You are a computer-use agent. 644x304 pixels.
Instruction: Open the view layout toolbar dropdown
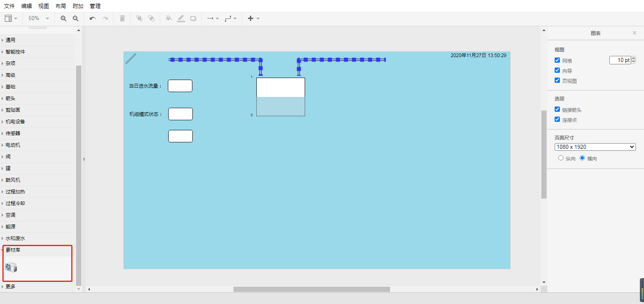tap(11, 18)
